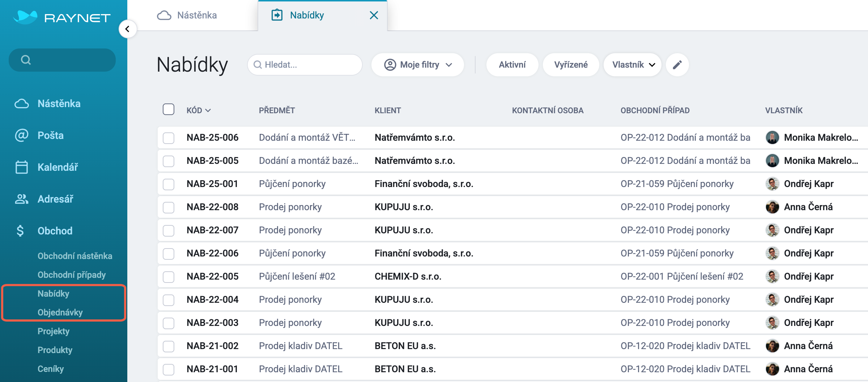This screenshot has height=382, width=868.
Task: Click Ondřej Kapr avatar in NAB-25-001 row
Action: (x=773, y=184)
